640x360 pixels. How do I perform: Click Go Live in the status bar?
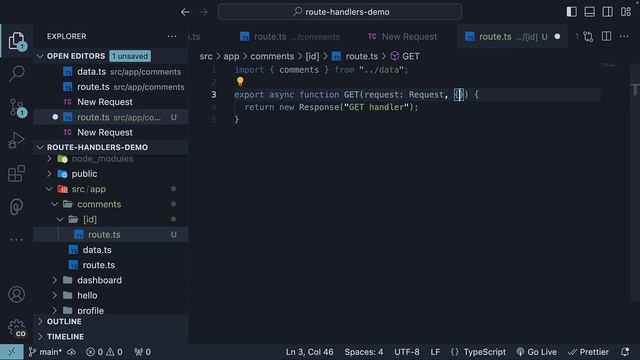[x=537, y=352]
